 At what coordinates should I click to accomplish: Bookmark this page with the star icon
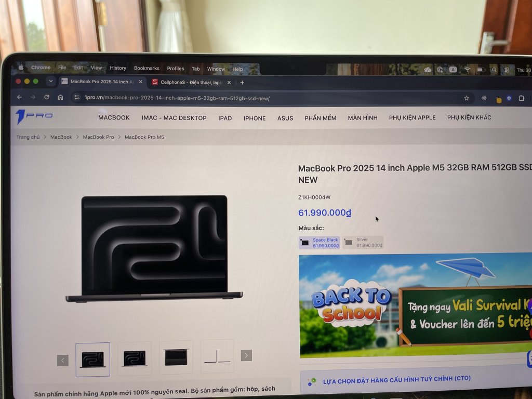click(x=467, y=98)
